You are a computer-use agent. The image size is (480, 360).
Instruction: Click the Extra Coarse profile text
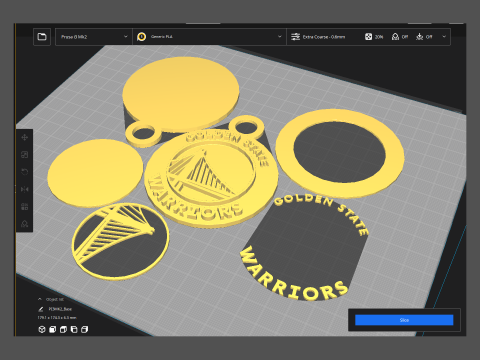pos(324,37)
